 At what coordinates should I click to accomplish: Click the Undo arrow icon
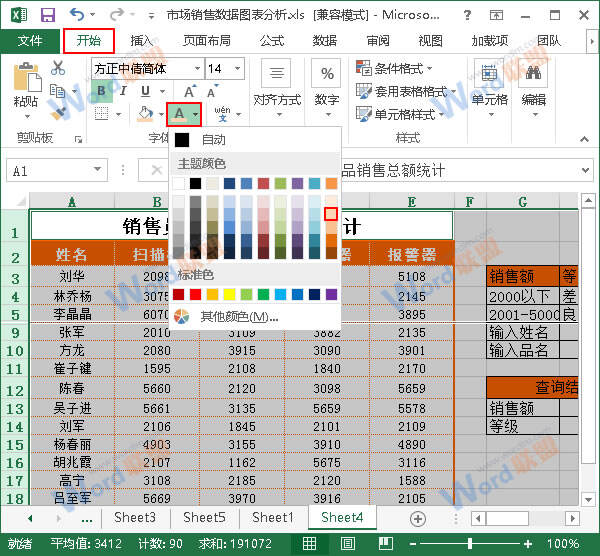point(78,15)
